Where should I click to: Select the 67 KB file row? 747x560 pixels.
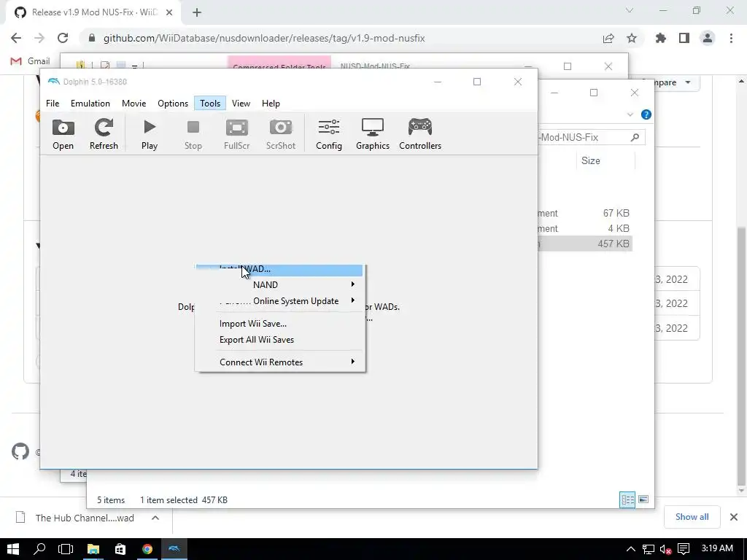(585, 214)
